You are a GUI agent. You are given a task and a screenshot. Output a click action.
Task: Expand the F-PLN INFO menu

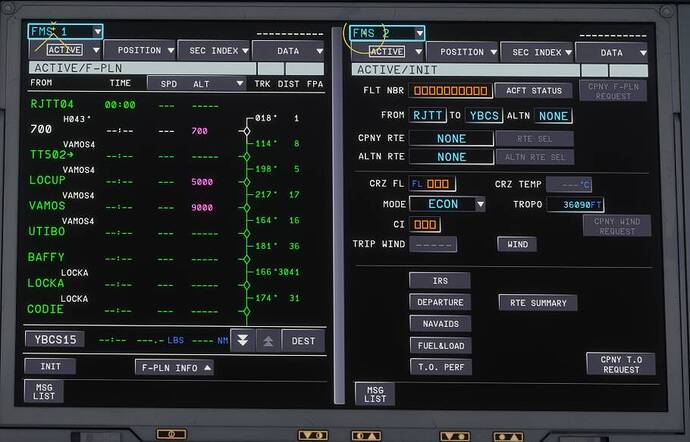(x=174, y=368)
